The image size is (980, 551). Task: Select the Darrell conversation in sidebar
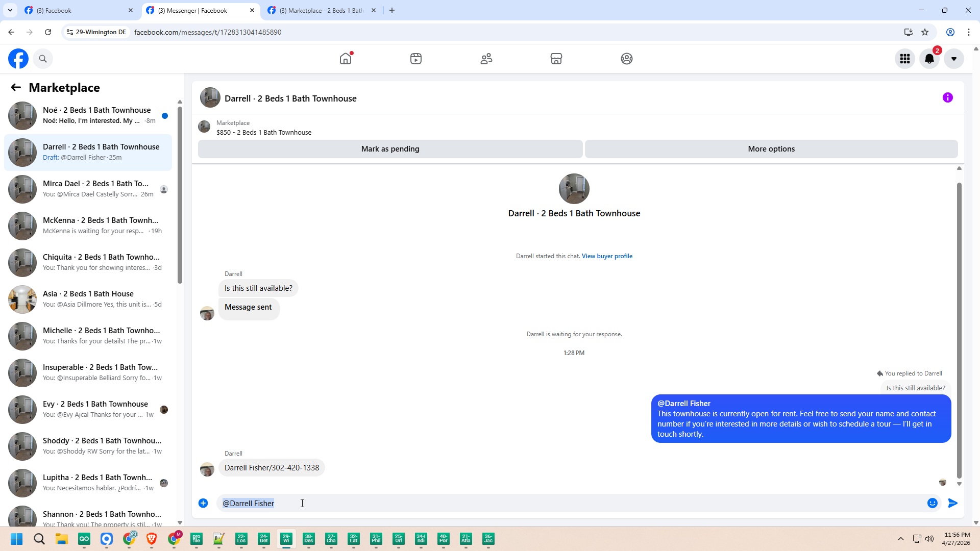click(x=88, y=152)
